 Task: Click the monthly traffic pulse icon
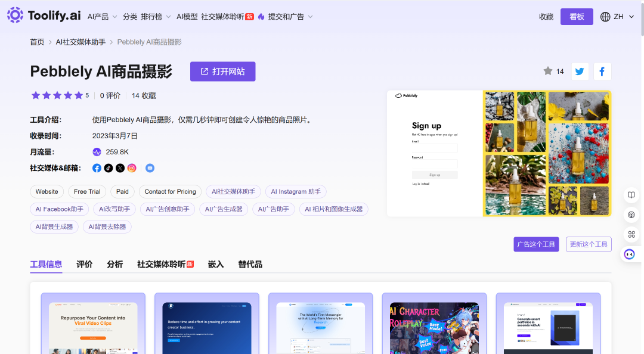pyautogui.click(x=97, y=152)
